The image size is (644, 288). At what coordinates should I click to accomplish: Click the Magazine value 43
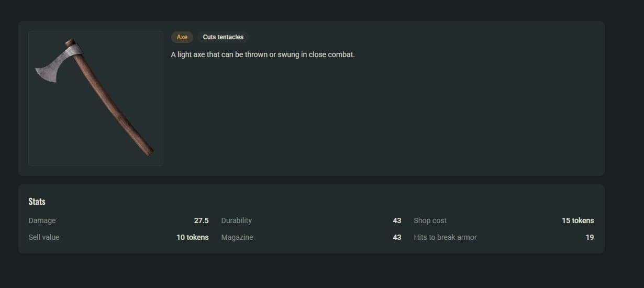click(397, 237)
